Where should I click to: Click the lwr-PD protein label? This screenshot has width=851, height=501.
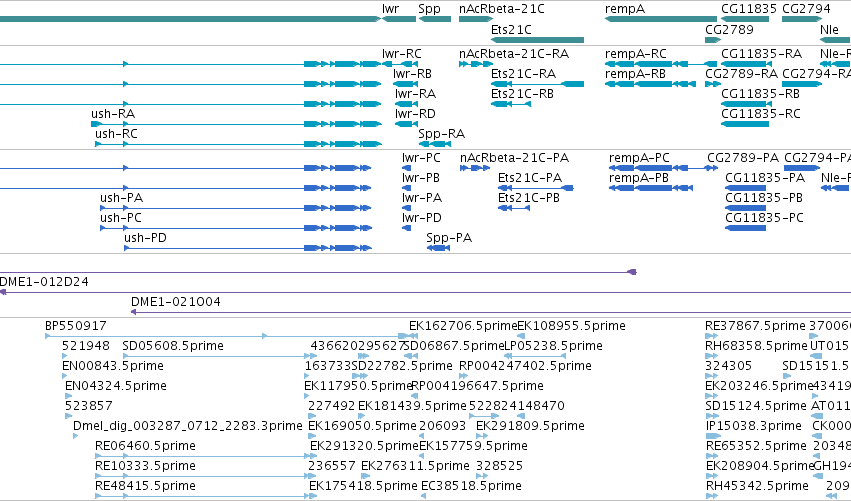tap(422, 218)
